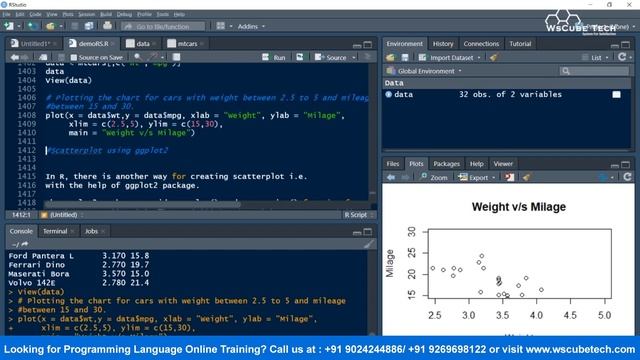
Task: Click the (Untitled) section navigator in status bar
Action: (62, 215)
